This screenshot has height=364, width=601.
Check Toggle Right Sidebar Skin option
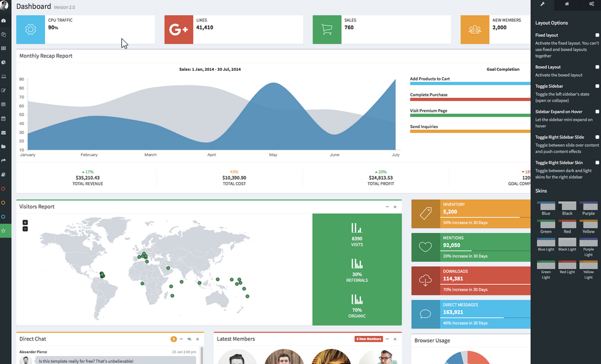pyautogui.click(x=597, y=163)
